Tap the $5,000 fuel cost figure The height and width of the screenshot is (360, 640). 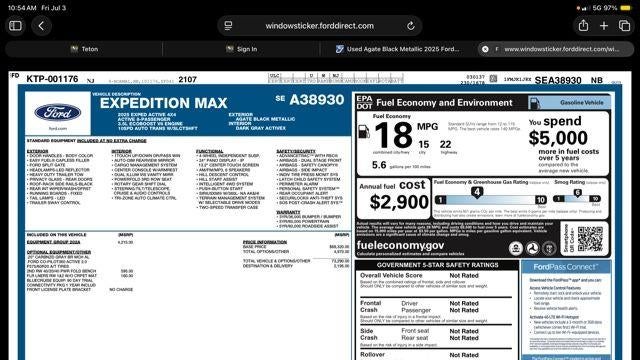pyautogui.click(x=558, y=138)
